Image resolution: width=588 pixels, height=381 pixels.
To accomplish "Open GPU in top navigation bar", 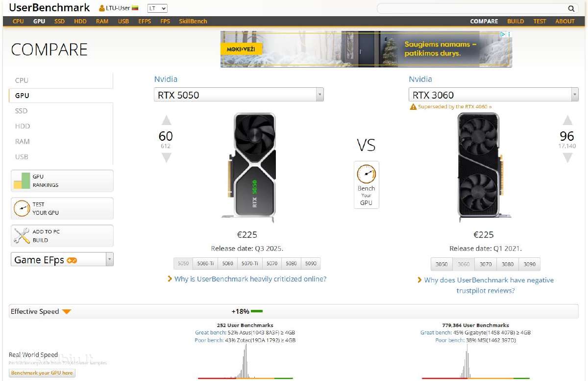I will point(39,21).
